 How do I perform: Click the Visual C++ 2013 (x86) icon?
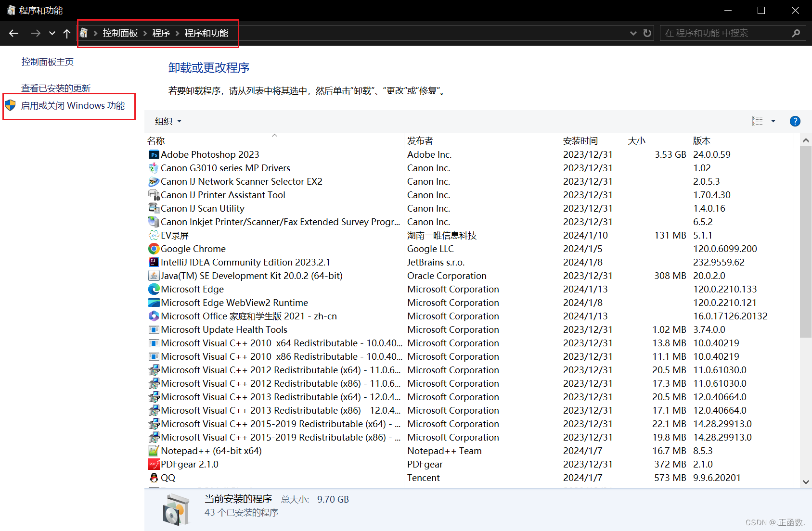tap(154, 410)
